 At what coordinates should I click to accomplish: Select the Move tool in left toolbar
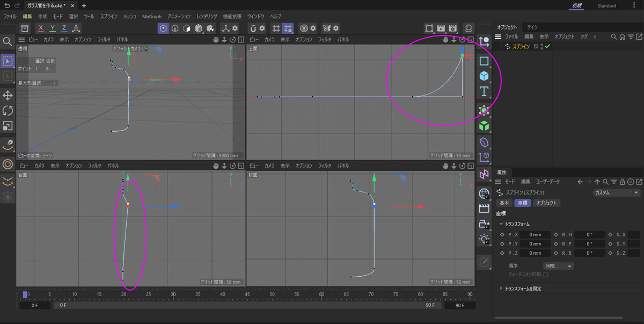8,95
